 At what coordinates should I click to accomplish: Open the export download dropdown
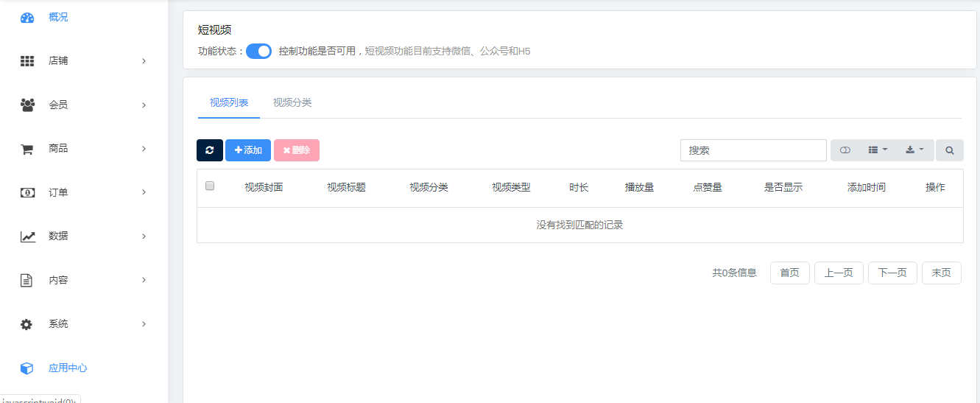pyautogui.click(x=915, y=150)
